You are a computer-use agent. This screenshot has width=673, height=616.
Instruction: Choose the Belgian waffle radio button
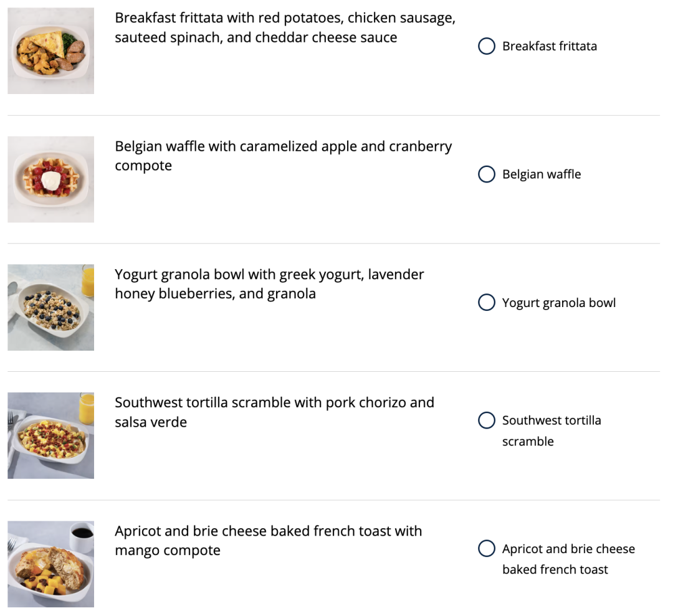(487, 174)
